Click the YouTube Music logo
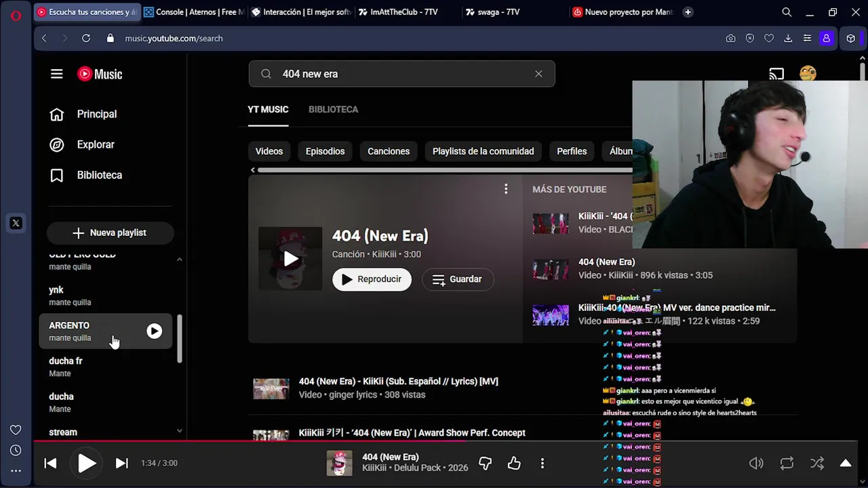The height and width of the screenshot is (488, 868). [x=100, y=74]
